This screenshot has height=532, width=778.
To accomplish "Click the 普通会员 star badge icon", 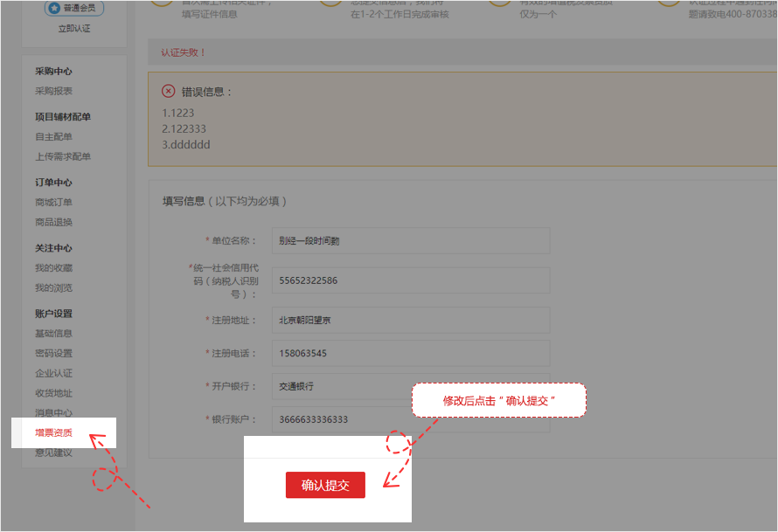I will click(x=54, y=9).
